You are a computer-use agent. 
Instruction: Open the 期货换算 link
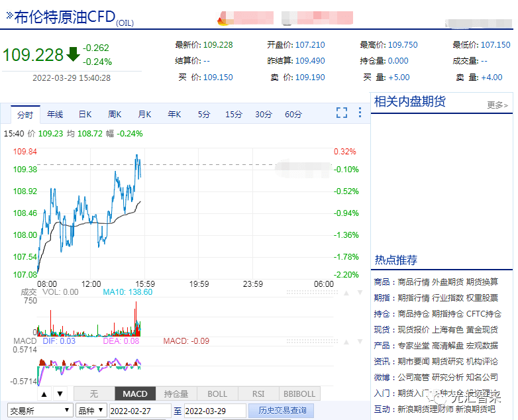(x=482, y=282)
